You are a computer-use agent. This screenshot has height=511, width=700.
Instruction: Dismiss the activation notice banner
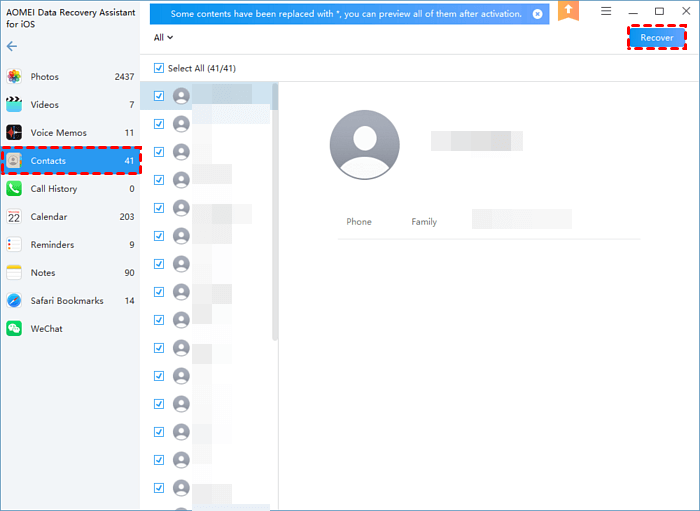pos(538,14)
